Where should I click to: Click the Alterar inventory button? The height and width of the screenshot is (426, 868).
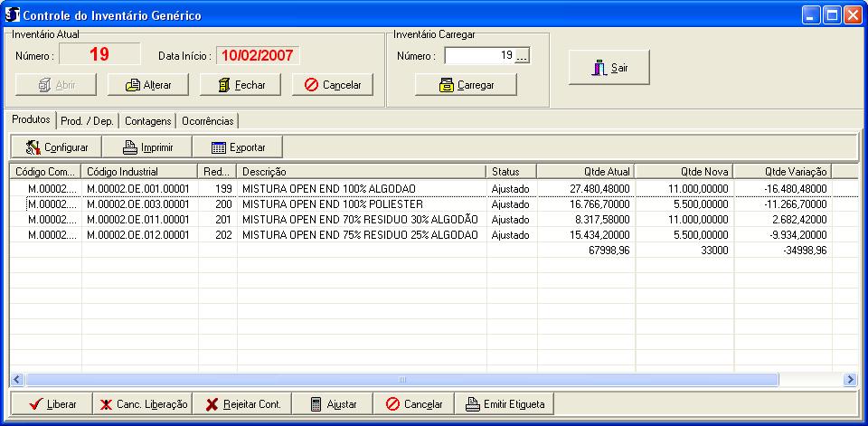pyautogui.click(x=147, y=85)
